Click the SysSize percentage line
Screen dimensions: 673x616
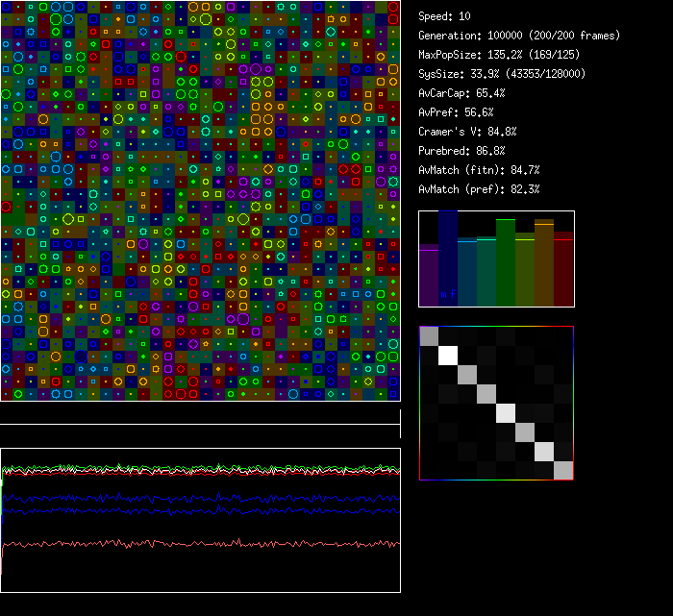pos(501,74)
